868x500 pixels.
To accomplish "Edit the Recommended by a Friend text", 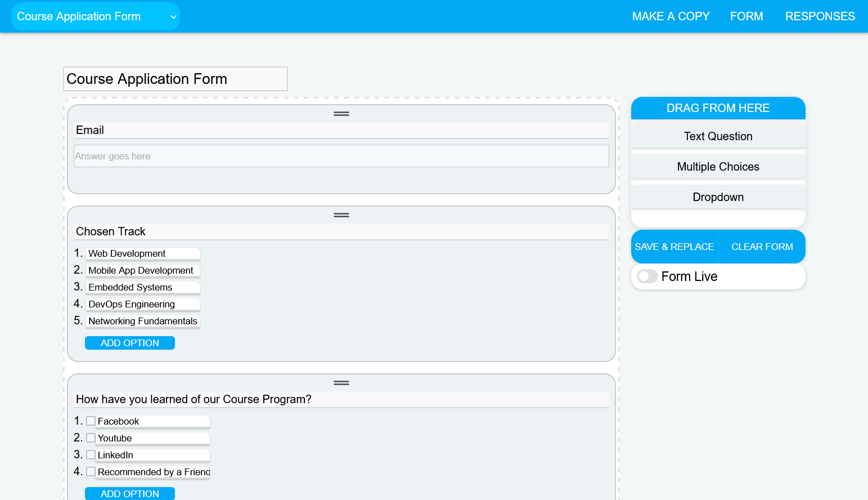I will click(153, 472).
